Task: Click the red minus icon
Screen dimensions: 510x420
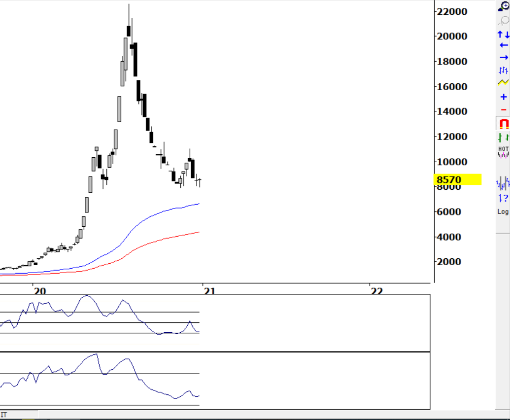Action: pos(504,110)
